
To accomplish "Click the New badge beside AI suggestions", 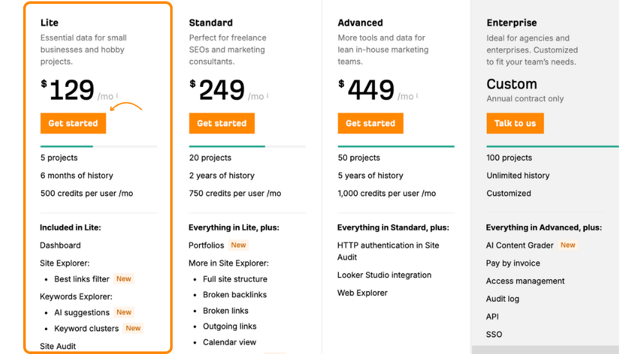I will click(124, 312).
